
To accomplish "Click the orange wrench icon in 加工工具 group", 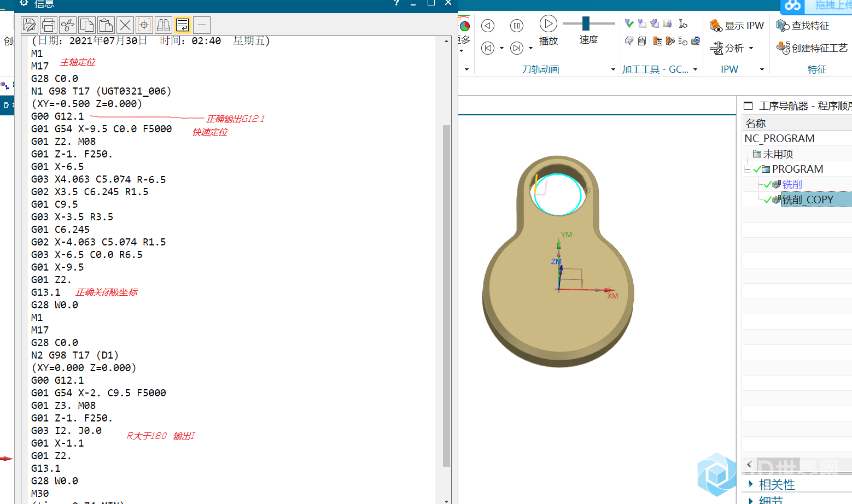I will point(670,41).
